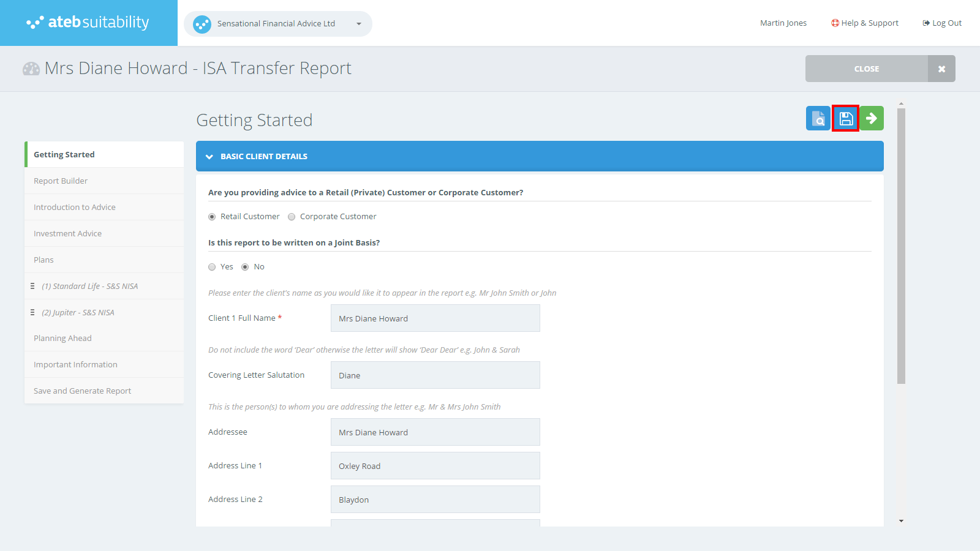This screenshot has width=980, height=551.
Task: Collapse the BASIC CLIENT DETAILS section
Action: click(210, 156)
